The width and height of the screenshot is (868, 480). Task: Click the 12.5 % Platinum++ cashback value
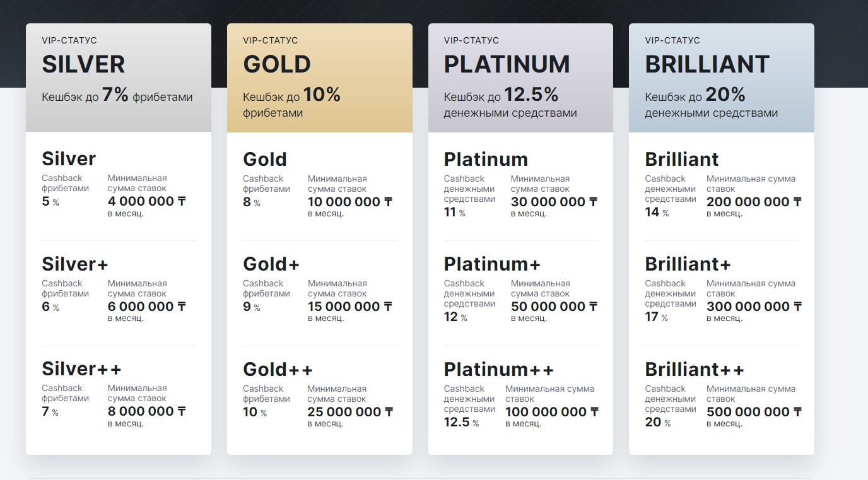click(461, 423)
